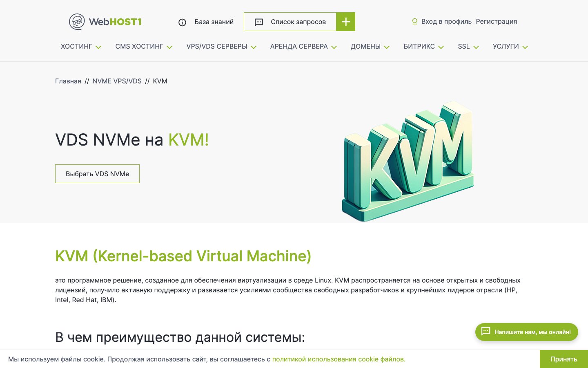Image resolution: width=588 pixels, height=368 pixels.
Task: Open the УСЛУГИ menu item
Action: click(x=506, y=47)
